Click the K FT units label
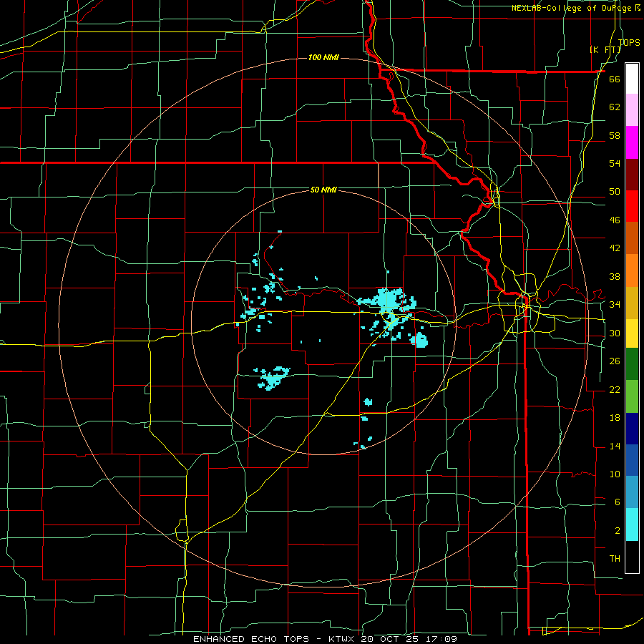 pyautogui.click(x=605, y=49)
